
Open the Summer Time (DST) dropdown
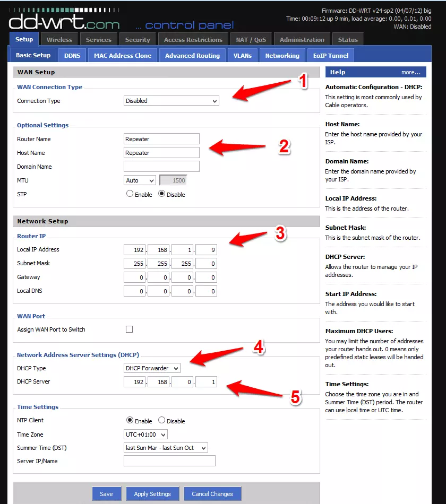165,448
